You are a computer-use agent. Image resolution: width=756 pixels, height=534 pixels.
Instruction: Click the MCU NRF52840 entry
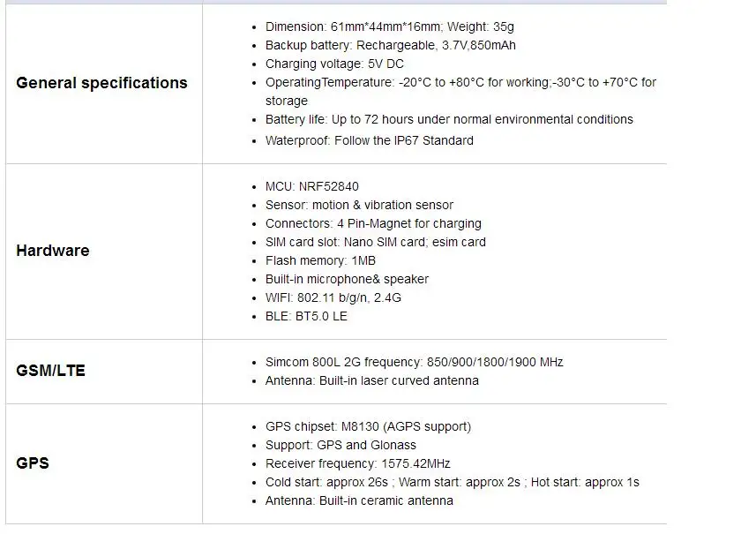tap(311, 186)
